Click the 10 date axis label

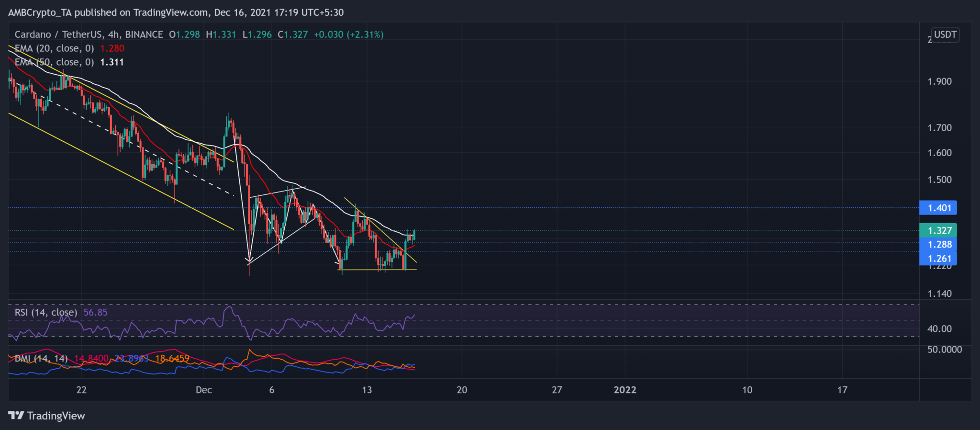click(747, 390)
